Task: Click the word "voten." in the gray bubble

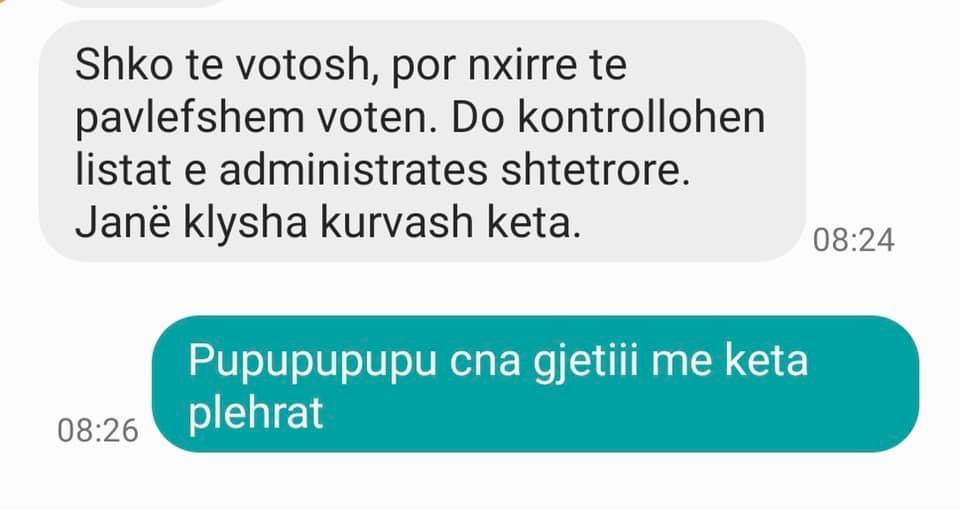Action: (378, 118)
